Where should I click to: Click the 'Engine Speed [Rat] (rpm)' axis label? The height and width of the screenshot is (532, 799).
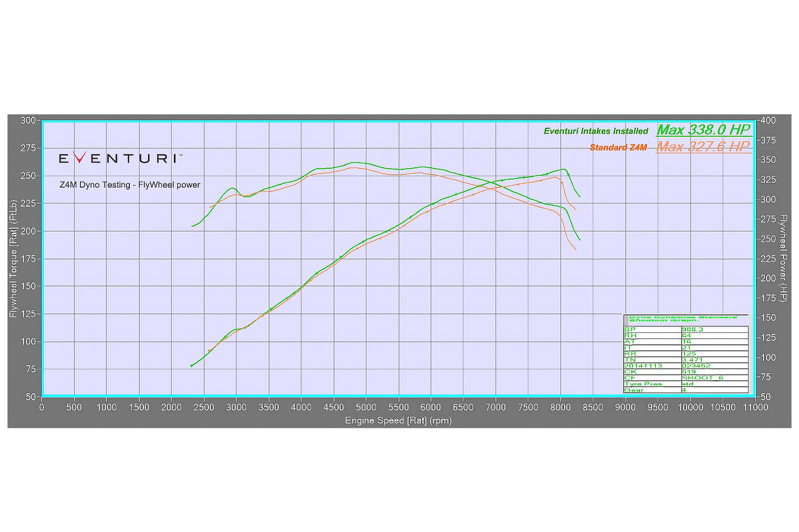398,421
